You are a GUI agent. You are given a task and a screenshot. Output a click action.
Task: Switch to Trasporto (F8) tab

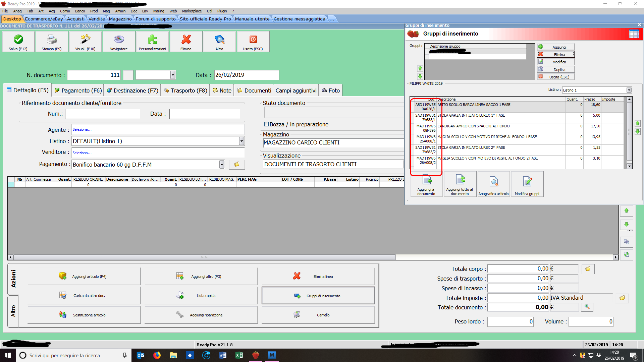(185, 90)
